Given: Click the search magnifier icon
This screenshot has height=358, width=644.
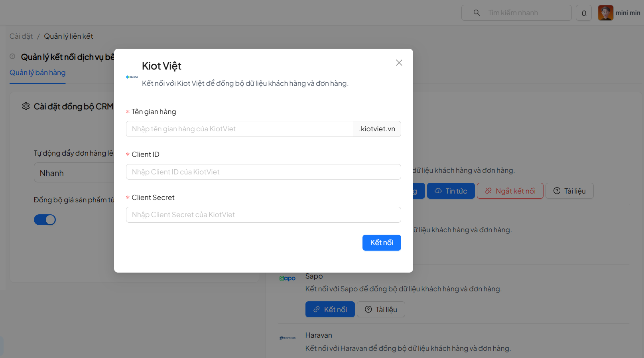Looking at the screenshot, I should point(477,13).
